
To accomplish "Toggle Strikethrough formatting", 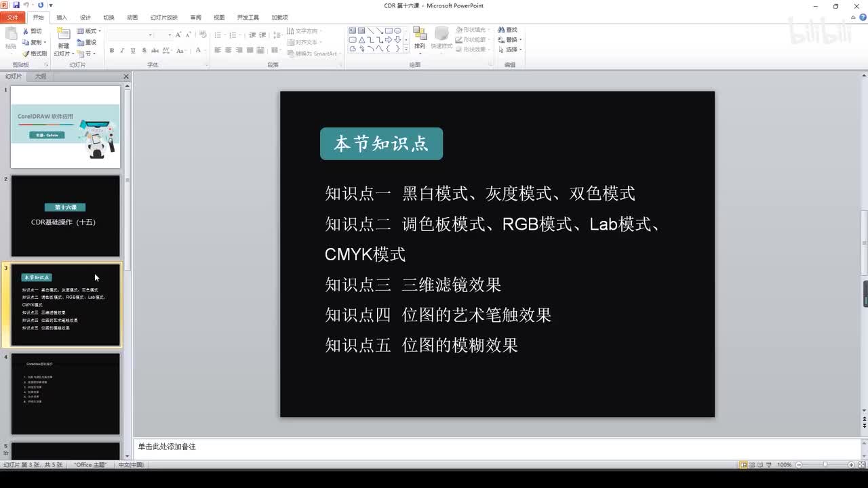I will (x=155, y=51).
